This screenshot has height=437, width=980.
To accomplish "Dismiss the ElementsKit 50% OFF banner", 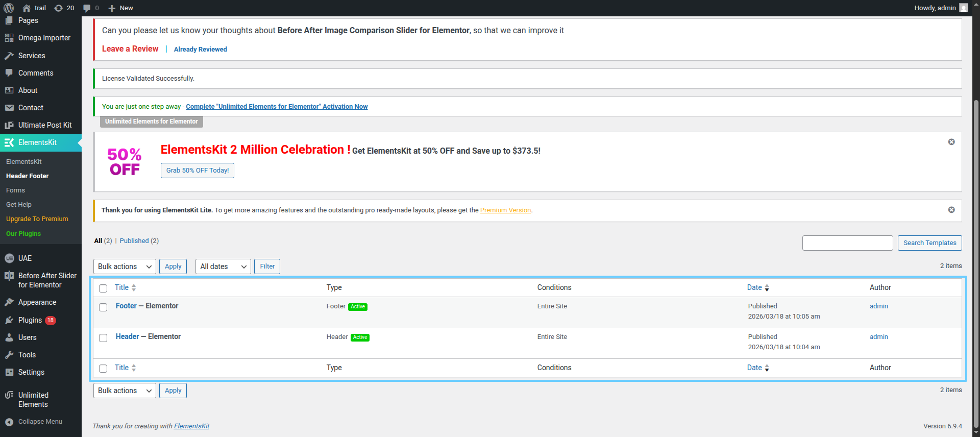I will pos(951,142).
